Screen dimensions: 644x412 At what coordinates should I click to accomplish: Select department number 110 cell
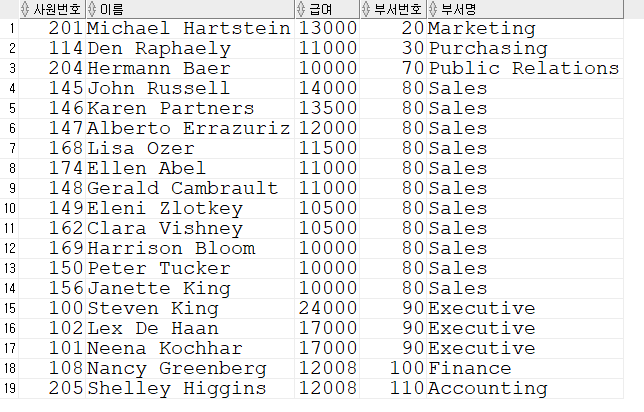(393, 388)
